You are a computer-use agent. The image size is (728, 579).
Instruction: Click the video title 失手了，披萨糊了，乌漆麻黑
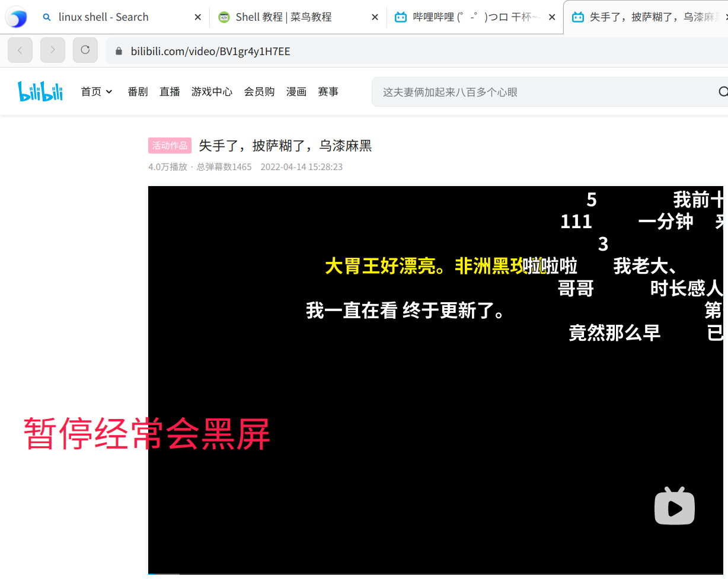285,146
